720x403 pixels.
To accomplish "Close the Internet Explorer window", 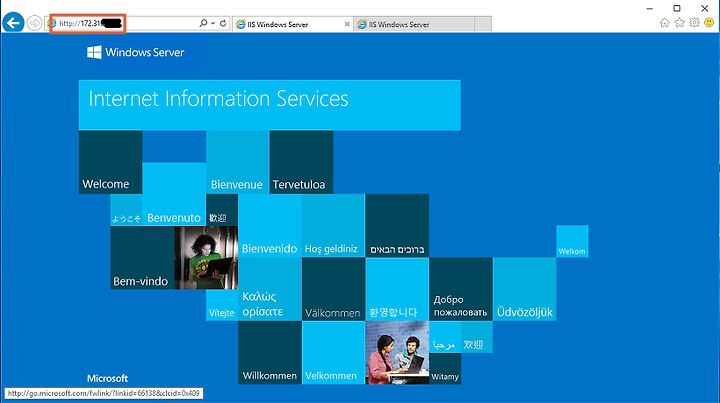I will [x=704, y=8].
